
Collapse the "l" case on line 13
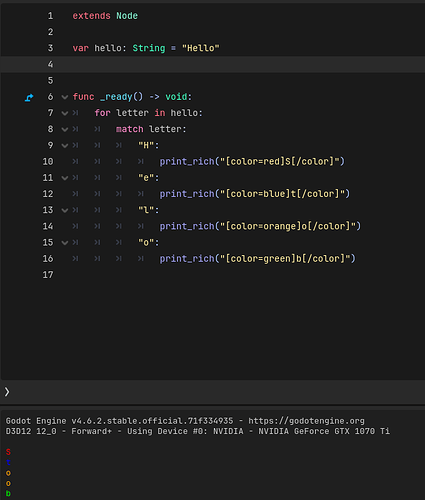click(65, 210)
